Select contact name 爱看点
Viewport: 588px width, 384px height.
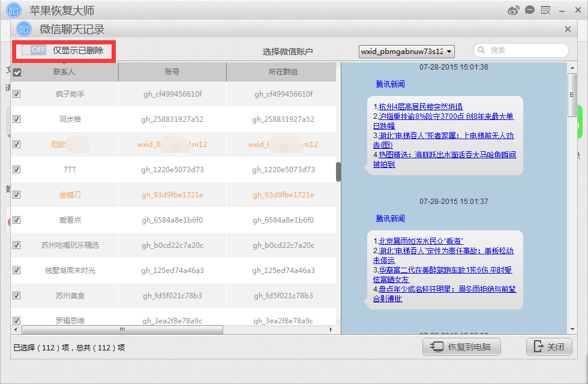[x=70, y=220]
